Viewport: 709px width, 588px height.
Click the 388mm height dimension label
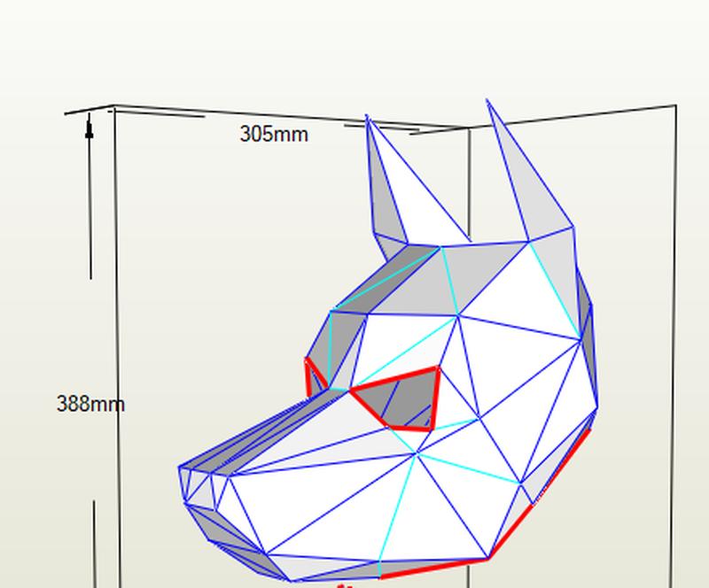coord(90,404)
